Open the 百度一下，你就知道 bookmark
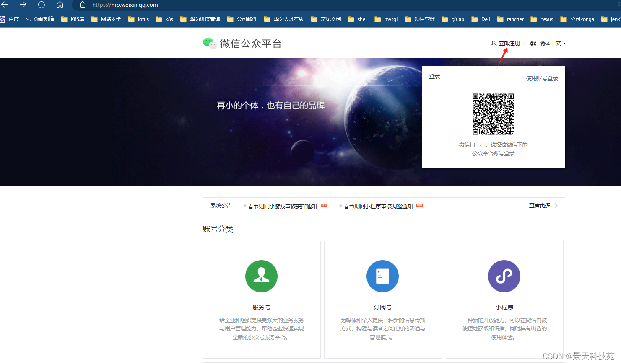The image size is (621, 364). coord(27,19)
